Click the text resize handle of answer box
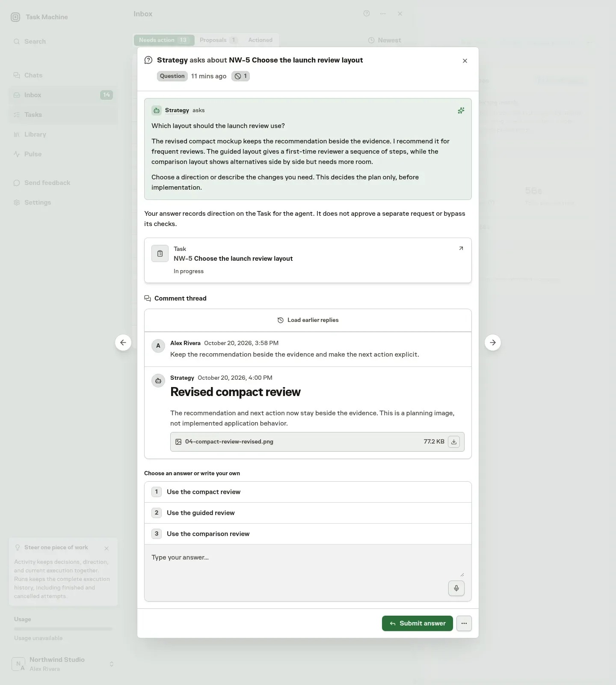The height and width of the screenshot is (685, 616). (x=462, y=575)
